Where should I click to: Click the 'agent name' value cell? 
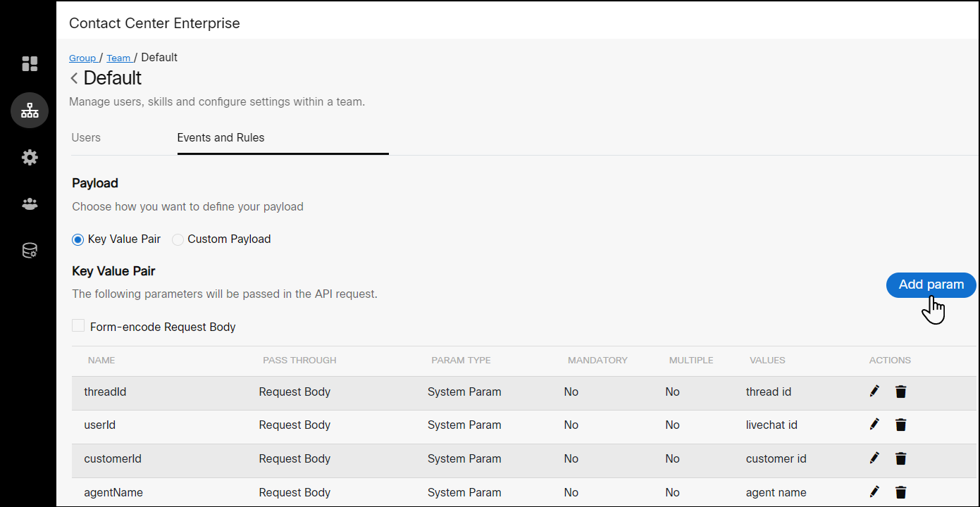[x=776, y=492]
